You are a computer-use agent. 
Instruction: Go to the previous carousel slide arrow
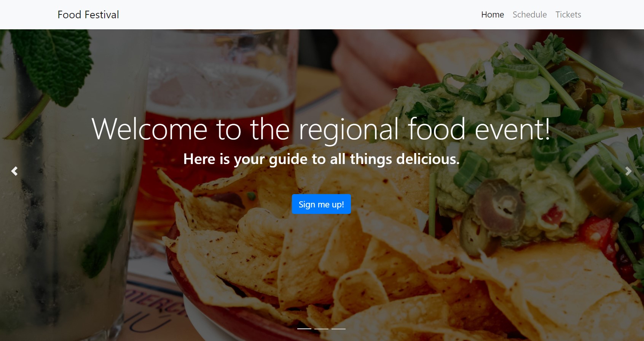[14, 171]
